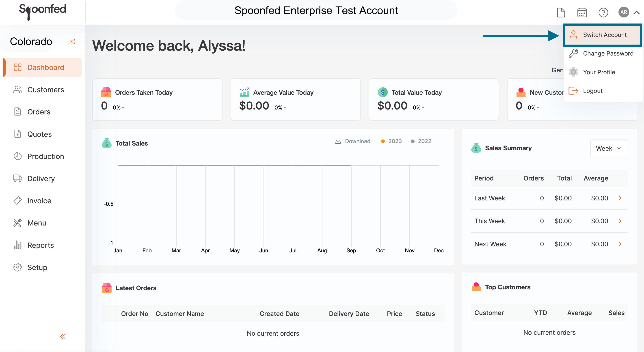Click the Average Value Today card

coord(296,99)
